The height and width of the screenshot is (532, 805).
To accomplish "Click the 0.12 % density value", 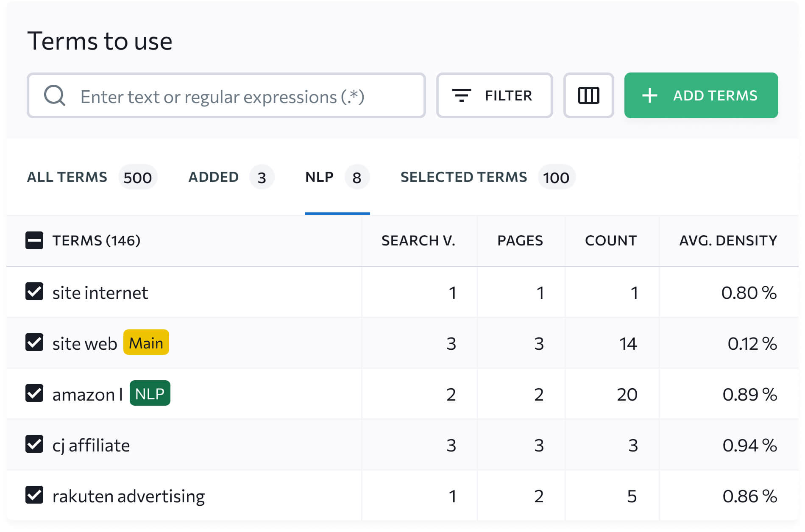I will pyautogui.click(x=752, y=343).
